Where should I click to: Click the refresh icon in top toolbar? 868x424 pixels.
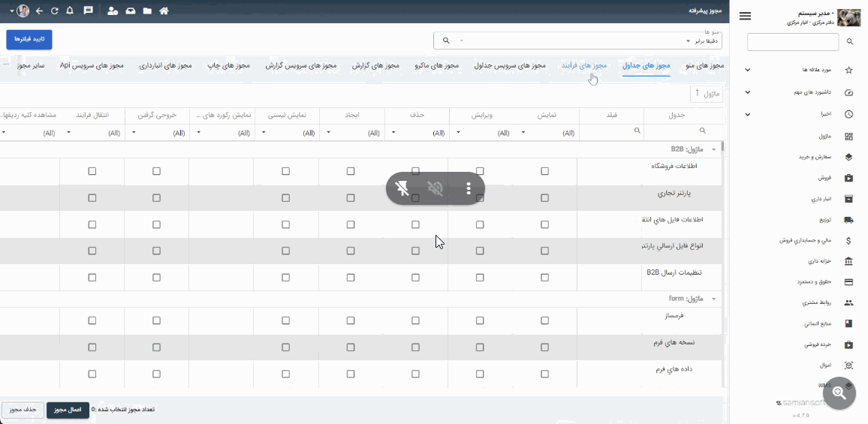(54, 11)
